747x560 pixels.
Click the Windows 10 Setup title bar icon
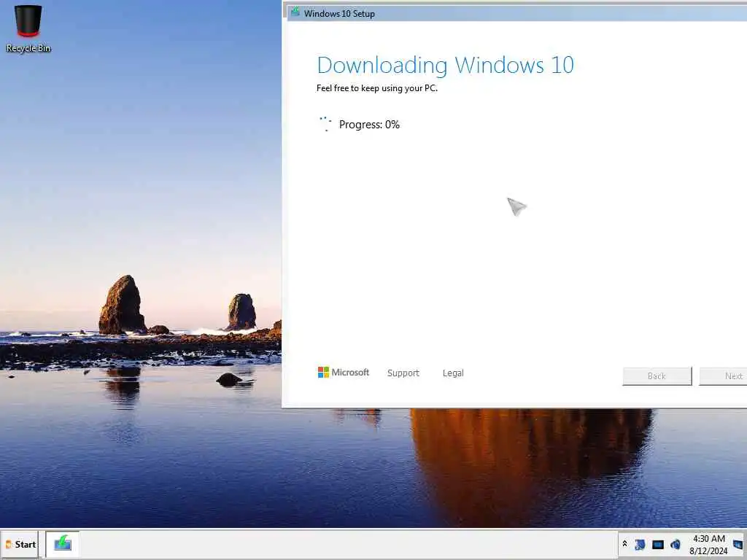click(x=295, y=12)
